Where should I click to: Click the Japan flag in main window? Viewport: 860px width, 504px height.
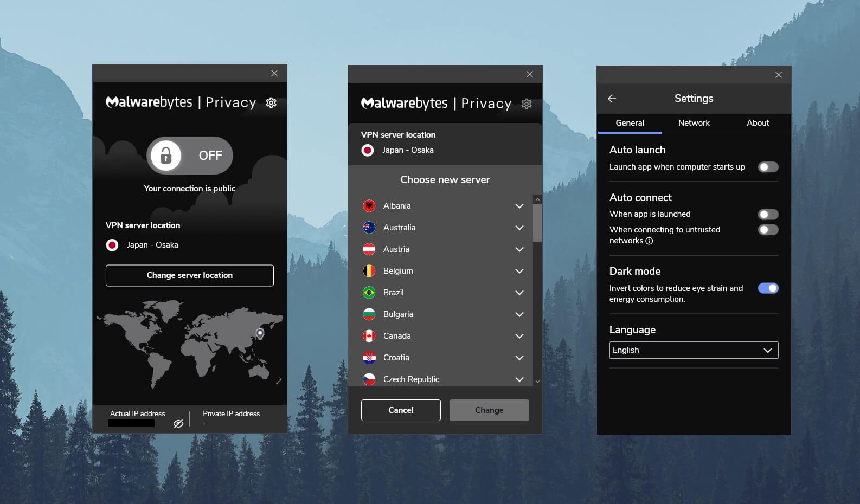tap(112, 245)
